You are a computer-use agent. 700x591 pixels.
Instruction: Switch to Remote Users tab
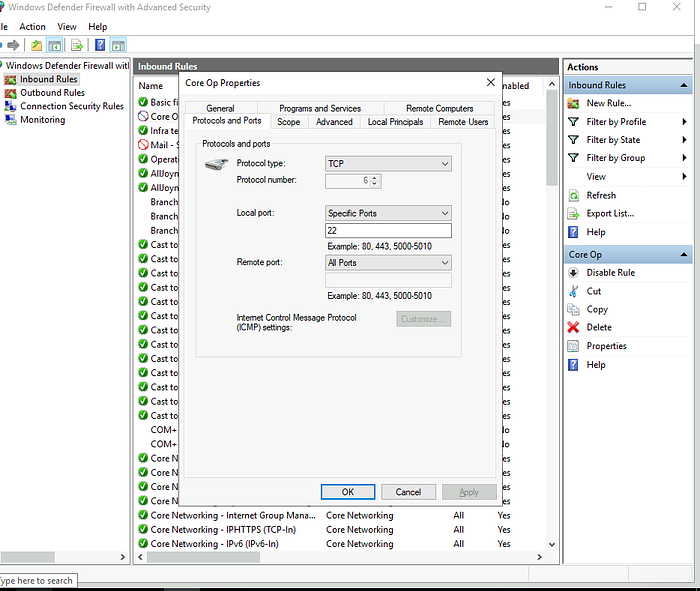coord(463,121)
